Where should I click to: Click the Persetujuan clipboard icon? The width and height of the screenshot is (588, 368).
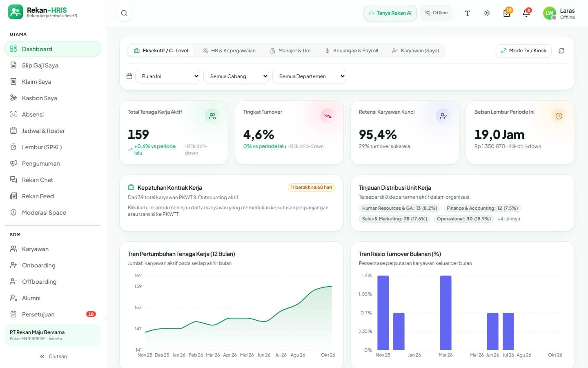click(13, 314)
